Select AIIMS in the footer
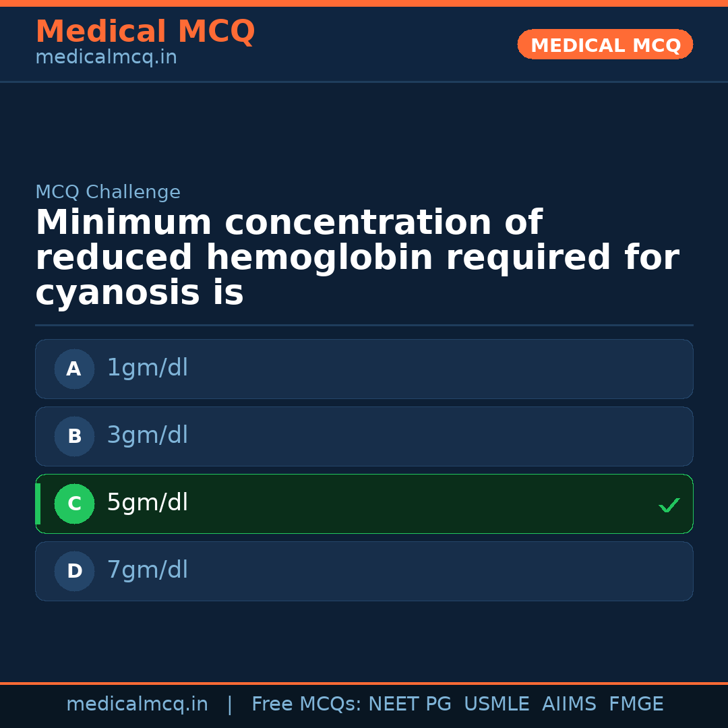The width and height of the screenshot is (728, 728). click(x=569, y=704)
